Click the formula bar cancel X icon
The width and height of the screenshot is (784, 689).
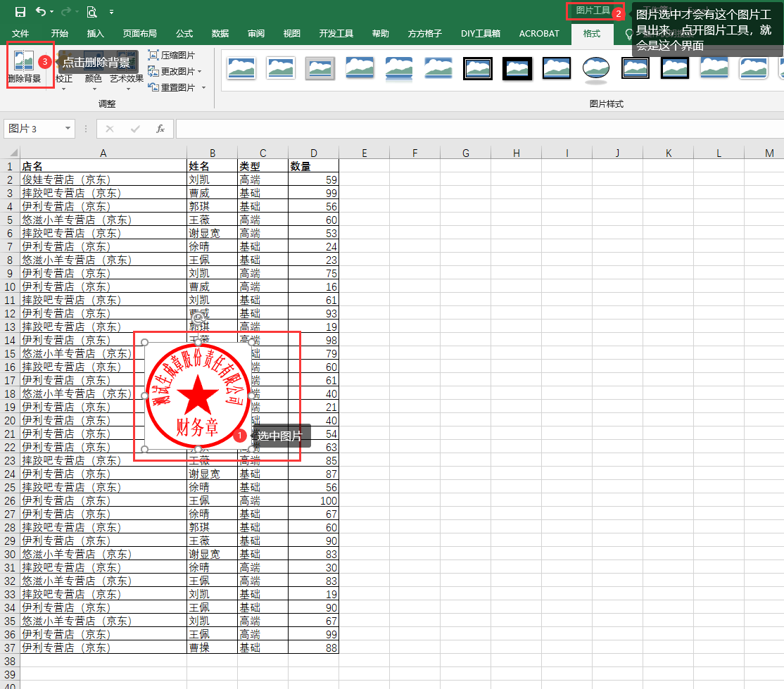coord(110,129)
